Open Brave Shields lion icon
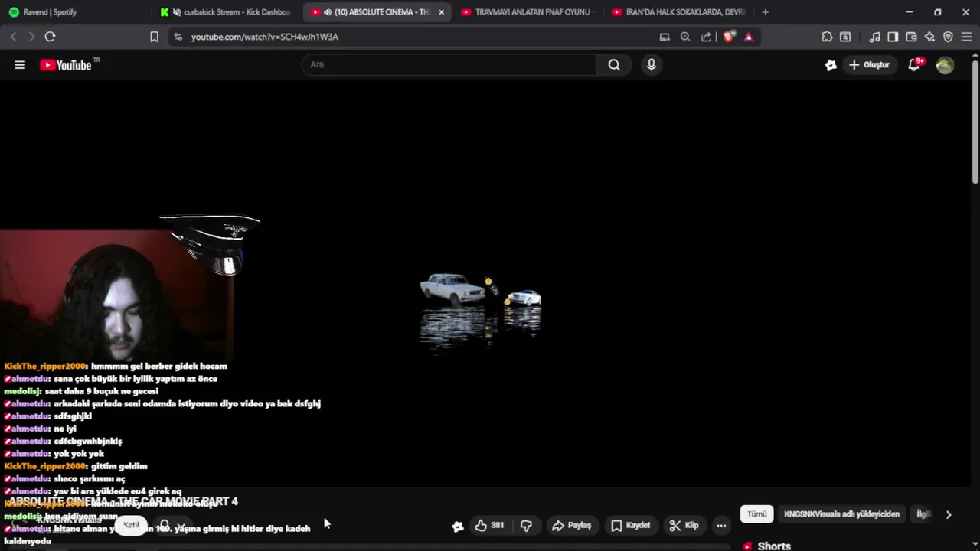This screenshot has width=980, height=551. (x=728, y=37)
